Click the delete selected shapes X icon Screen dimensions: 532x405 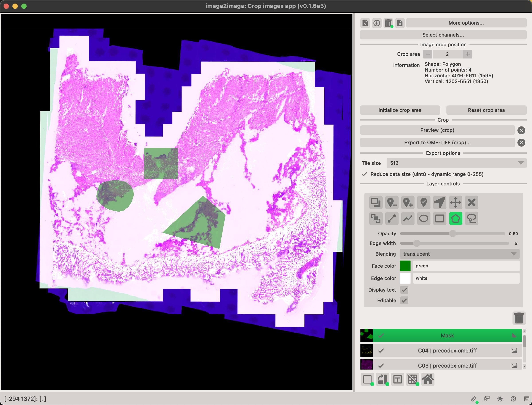pyautogui.click(x=471, y=202)
